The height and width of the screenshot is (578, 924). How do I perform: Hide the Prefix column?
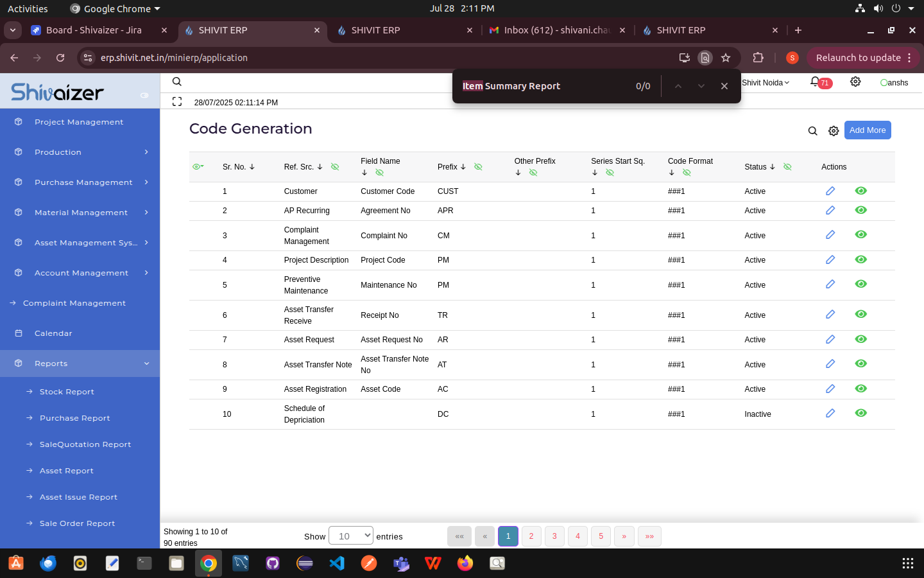tap(478, 167)
